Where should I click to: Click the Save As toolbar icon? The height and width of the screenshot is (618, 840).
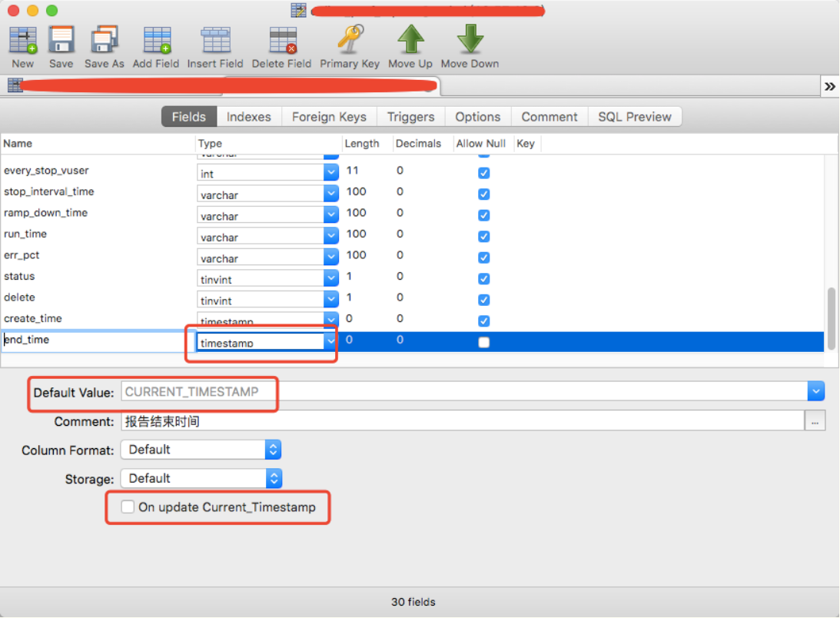point(104,40)
